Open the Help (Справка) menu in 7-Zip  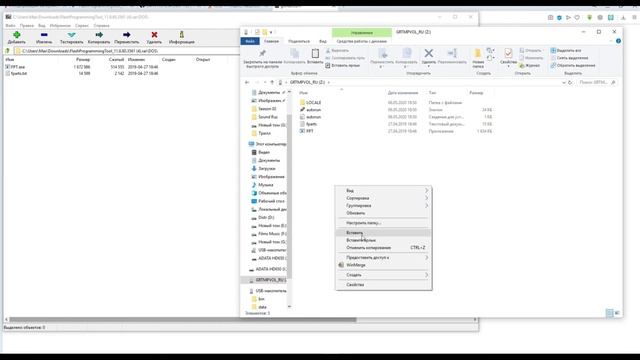tap(101, 25)
